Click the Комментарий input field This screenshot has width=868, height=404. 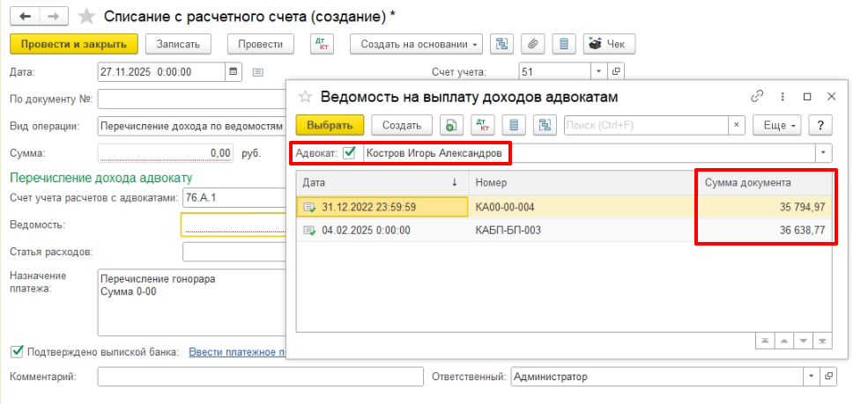[260, 377]
